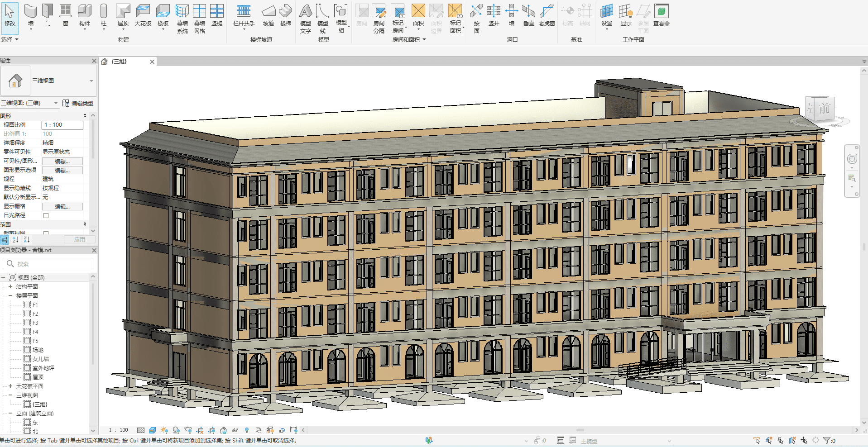Expand the 天花板平面 tree node
Image resolution: width=868 pixels, height=447 pixels.
click(10, 386)
